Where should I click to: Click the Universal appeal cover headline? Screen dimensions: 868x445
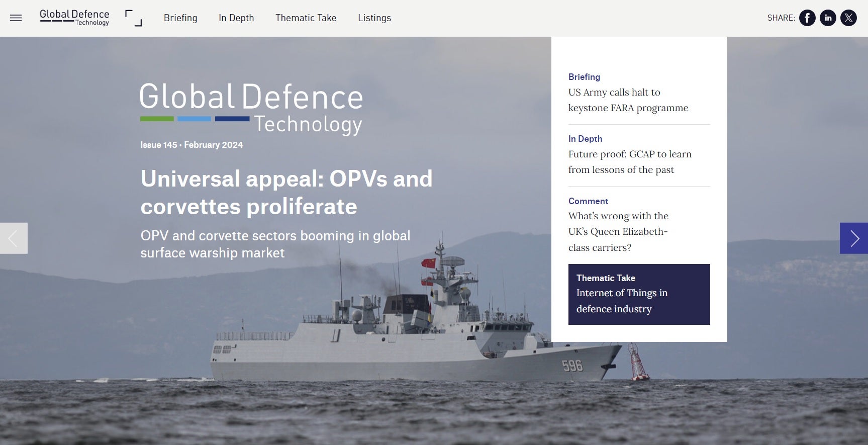[286, 193]
